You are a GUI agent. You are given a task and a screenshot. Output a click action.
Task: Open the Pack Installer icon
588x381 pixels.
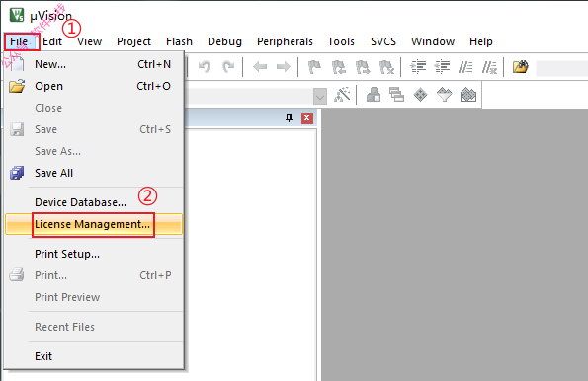pos(468,95)
